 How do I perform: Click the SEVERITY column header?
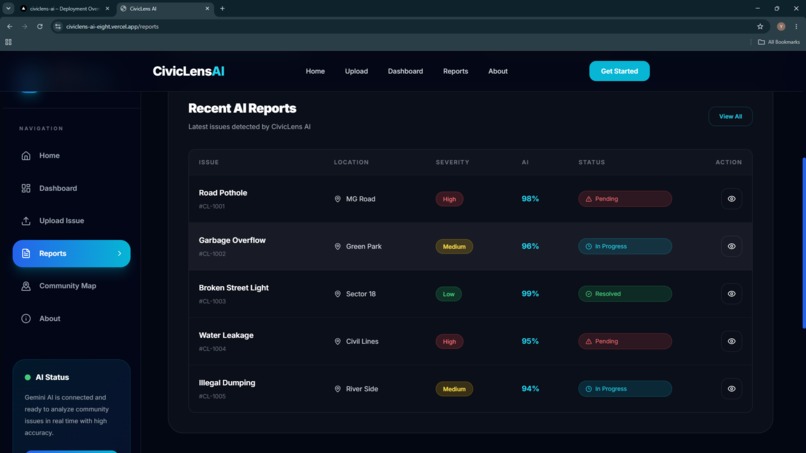click(452, 162)
